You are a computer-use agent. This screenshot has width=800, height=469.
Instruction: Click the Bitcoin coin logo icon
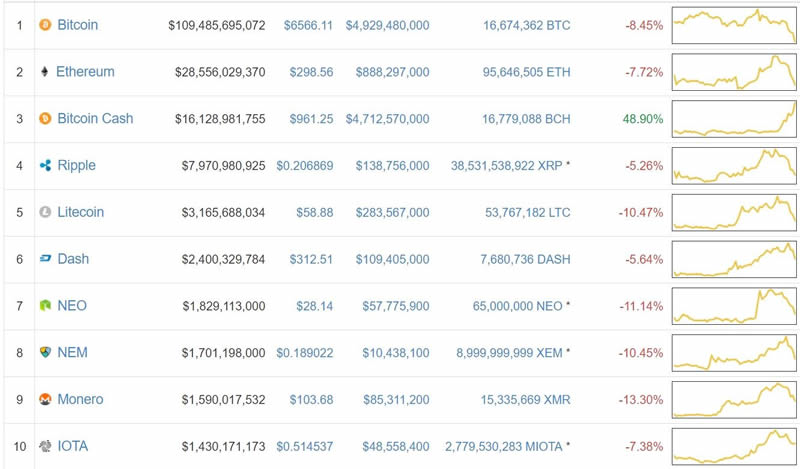tap(44, 25)
